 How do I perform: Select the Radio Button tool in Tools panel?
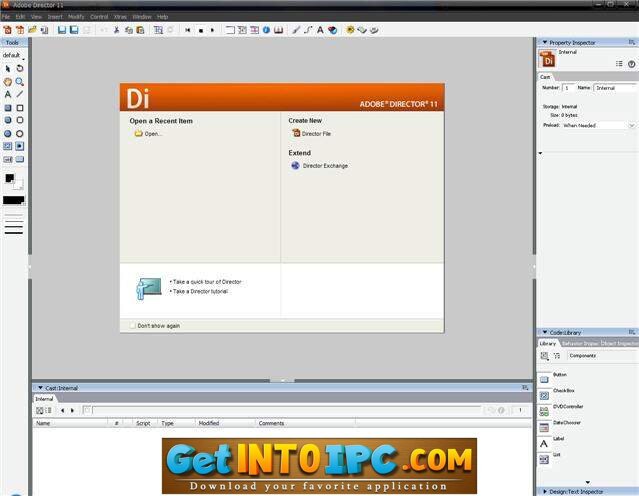click(20, 146)
